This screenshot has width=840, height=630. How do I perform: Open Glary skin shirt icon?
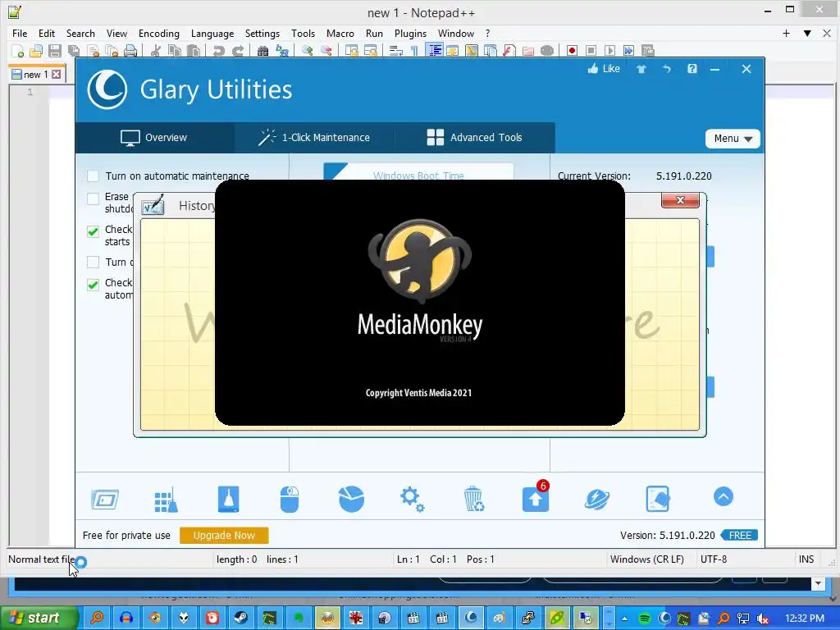[x=641, y=69]
